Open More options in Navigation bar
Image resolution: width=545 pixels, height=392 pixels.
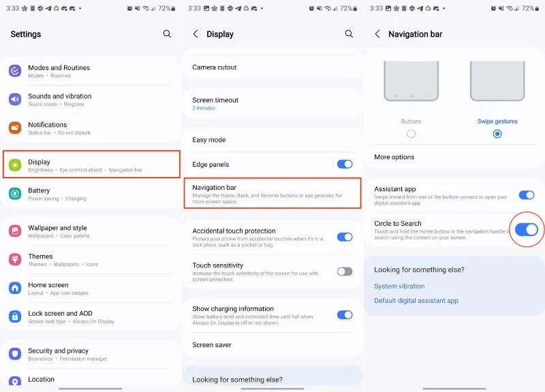(454, 157)
